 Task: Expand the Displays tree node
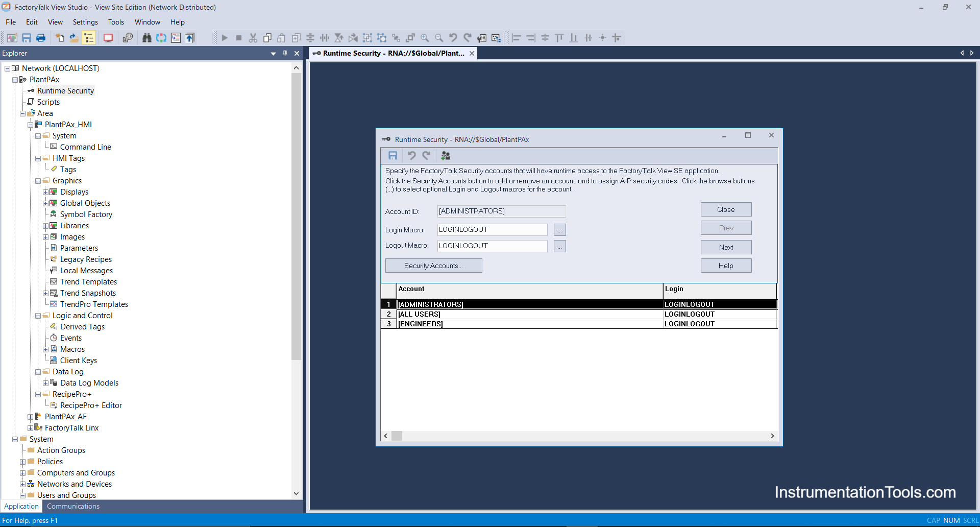[45, 192]
